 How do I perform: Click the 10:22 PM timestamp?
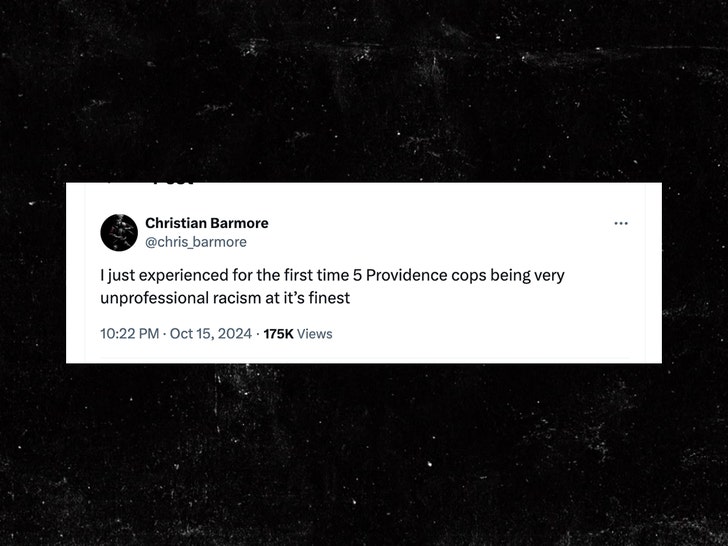(130, 333)
